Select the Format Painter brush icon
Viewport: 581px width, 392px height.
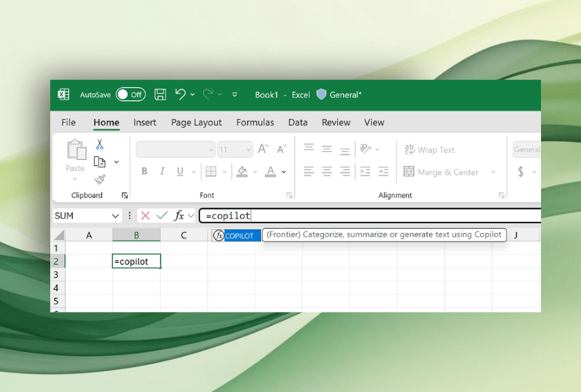(100, 179)
